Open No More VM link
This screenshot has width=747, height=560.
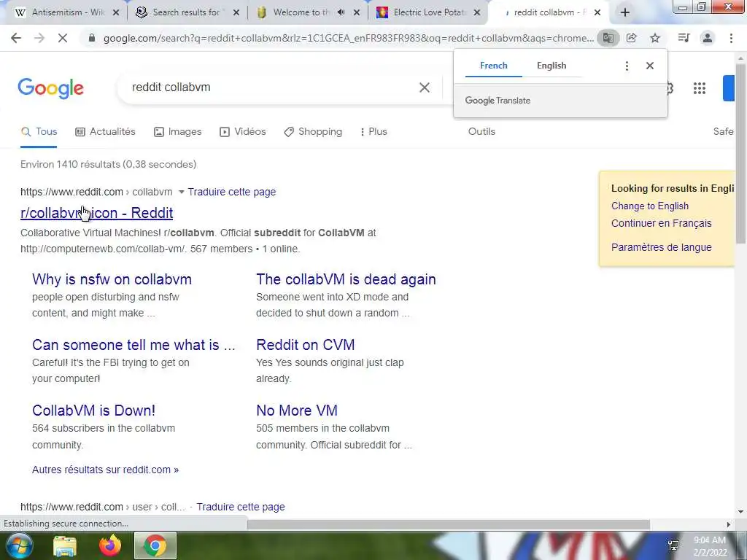coord(297,411)
